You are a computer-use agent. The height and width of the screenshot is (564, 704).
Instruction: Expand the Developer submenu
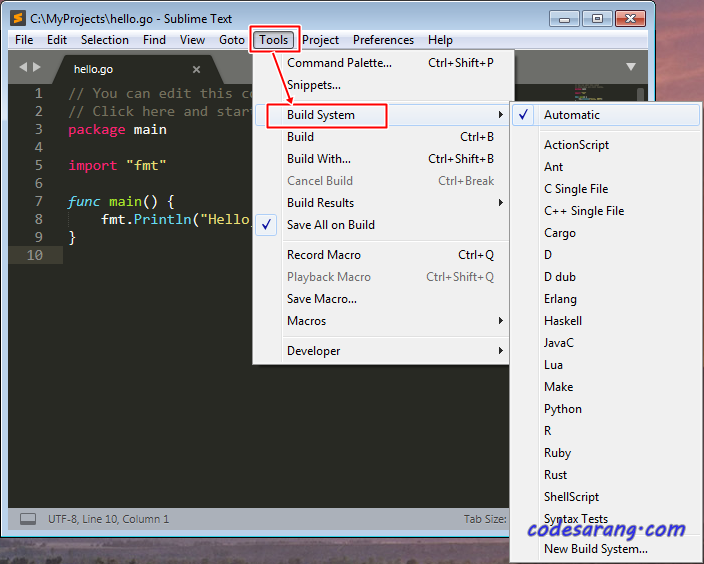(x=382, y=351)
